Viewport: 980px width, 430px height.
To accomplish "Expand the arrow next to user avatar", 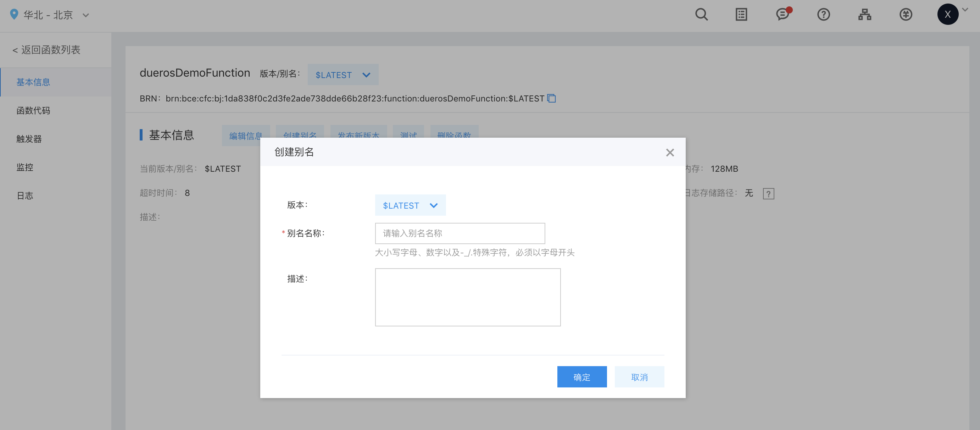I will click(965, 10).
